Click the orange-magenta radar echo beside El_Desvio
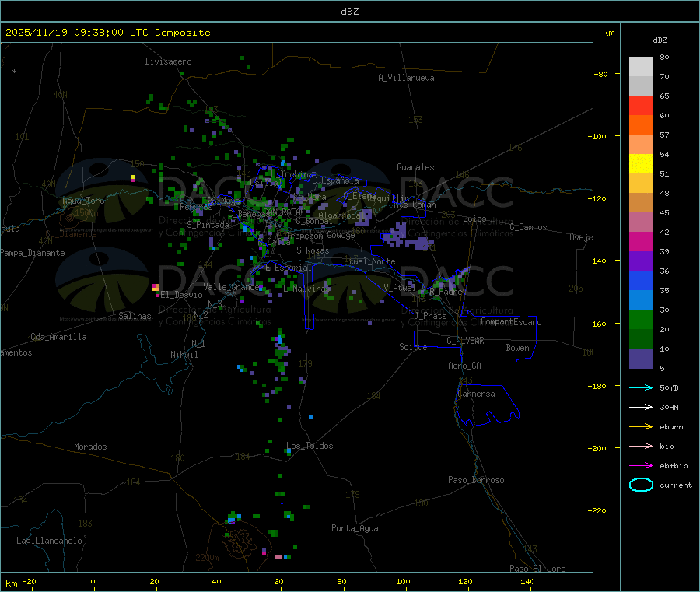The image size is (700, 592). 156,289
